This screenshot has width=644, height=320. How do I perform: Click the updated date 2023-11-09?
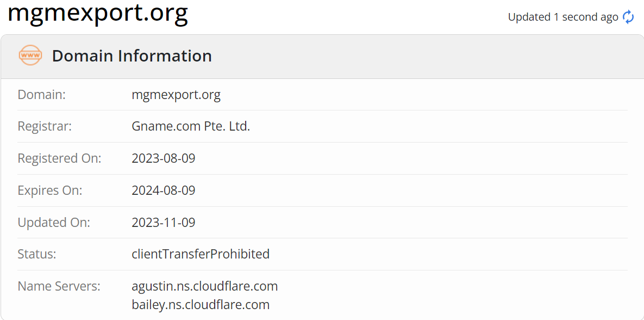[163, 222]
